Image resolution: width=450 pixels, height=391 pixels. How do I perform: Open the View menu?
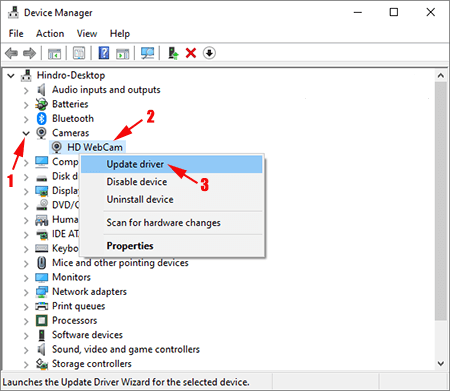tap(87, 34)
